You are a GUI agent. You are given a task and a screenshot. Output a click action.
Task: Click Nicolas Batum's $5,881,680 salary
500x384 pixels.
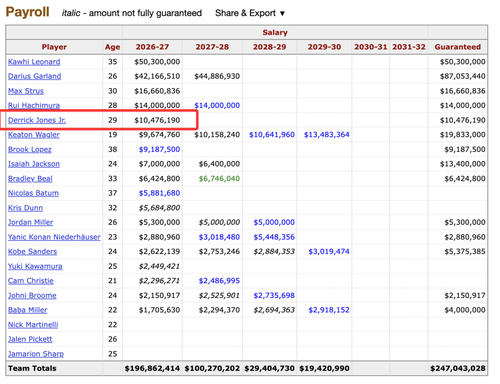tap(159, 193)
